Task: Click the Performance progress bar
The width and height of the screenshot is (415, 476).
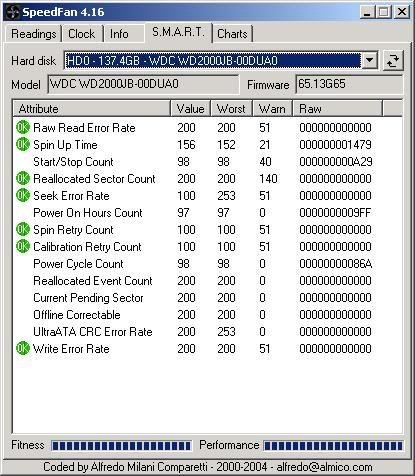Action: (x=333, y=446)
